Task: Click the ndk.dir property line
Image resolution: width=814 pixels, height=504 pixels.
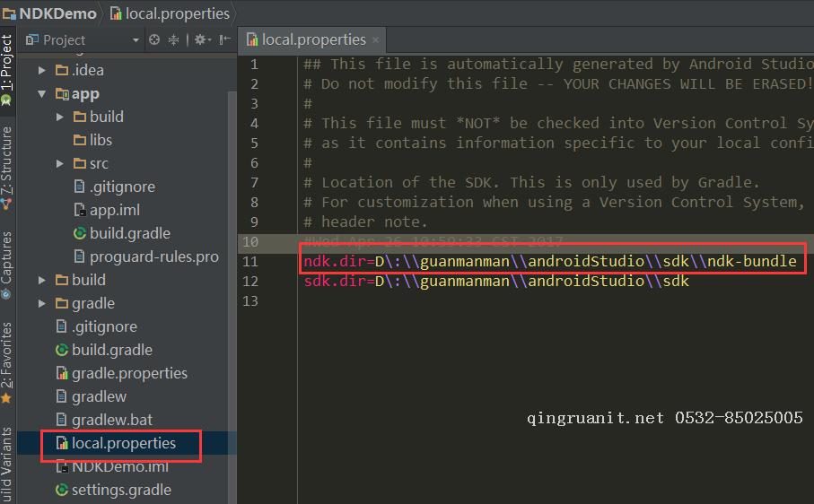Action: (x=550, y=262)
